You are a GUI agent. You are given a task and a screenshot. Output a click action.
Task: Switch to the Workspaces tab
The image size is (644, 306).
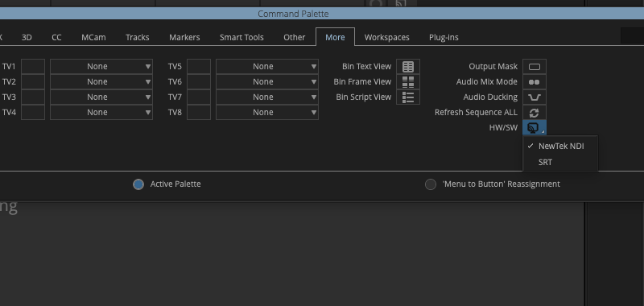coord(387,37)
